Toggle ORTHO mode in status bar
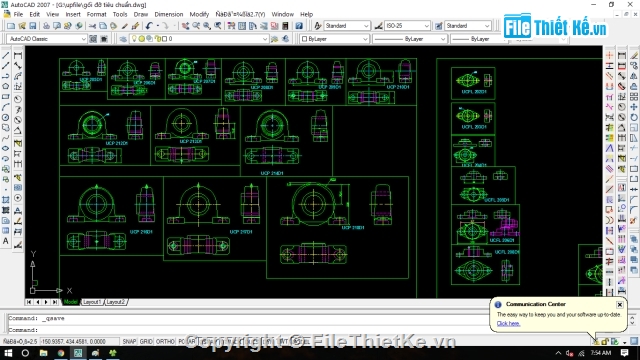Viewport: 640px width, 360px height. [x=165, y=341]
